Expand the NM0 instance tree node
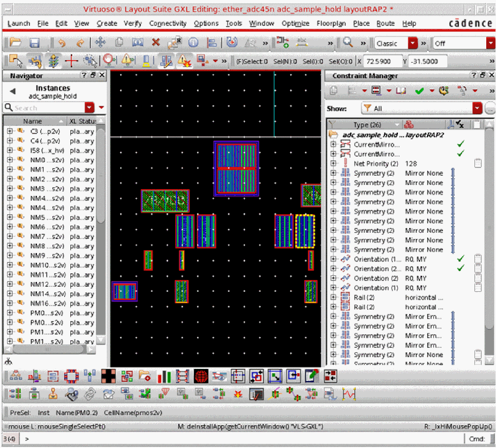Screen dimensions: 496x448 (10, 160)
